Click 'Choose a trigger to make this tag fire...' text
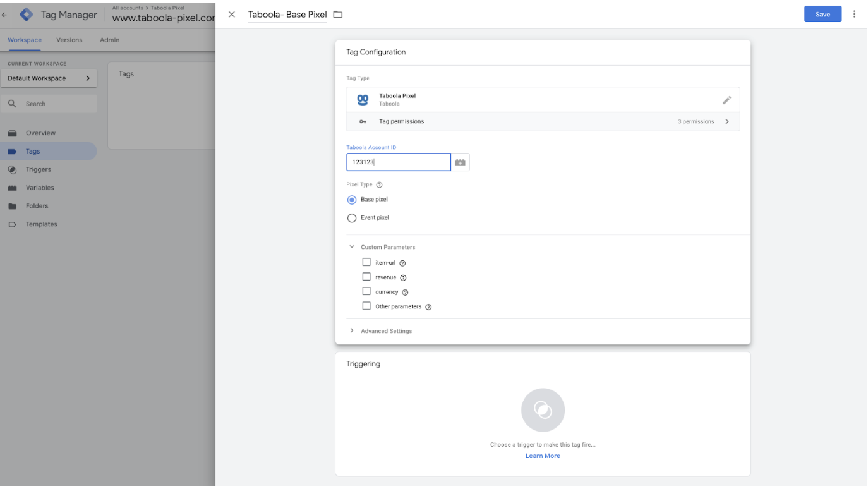Image resolution: width=868 pixels, height=489 pixels. [543, 445]
